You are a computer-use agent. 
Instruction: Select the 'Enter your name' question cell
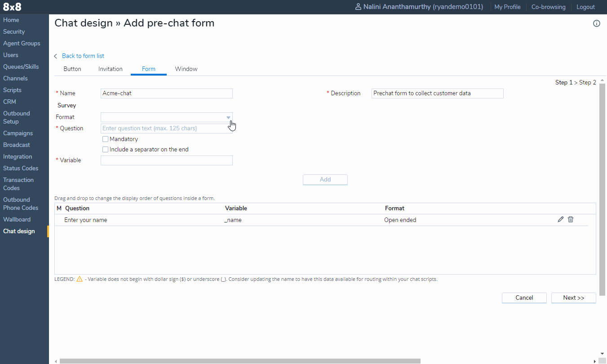86,220
